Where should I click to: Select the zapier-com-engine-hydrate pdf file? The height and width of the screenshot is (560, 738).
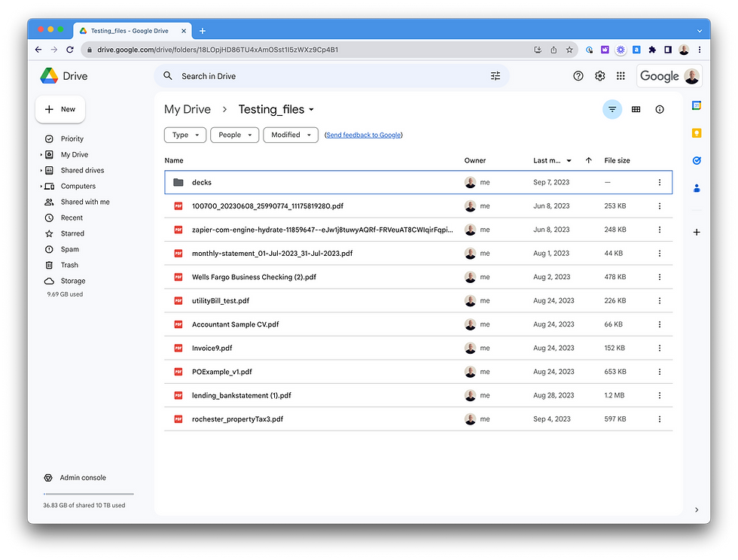(419, 230)
